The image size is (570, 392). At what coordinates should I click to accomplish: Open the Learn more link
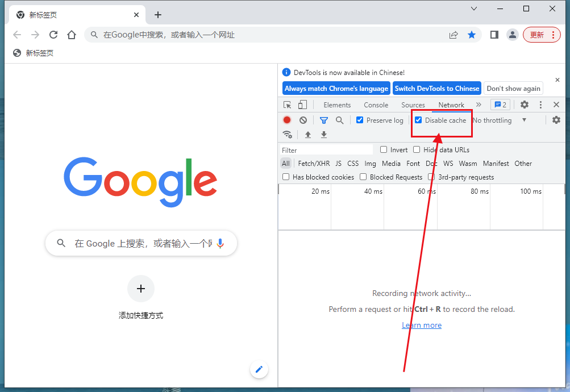[x=422, y=325]
